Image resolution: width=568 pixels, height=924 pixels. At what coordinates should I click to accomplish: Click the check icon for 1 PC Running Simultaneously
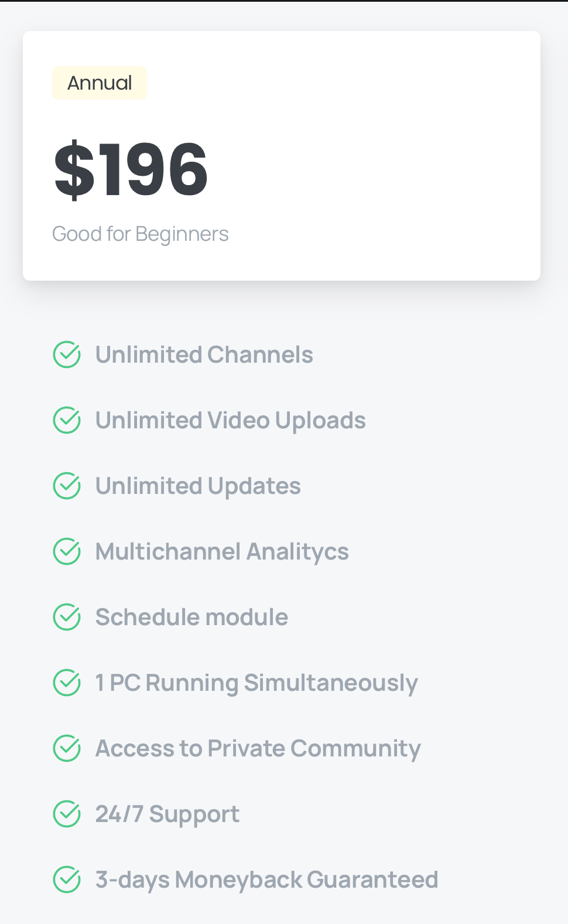(x=67, y=683)
